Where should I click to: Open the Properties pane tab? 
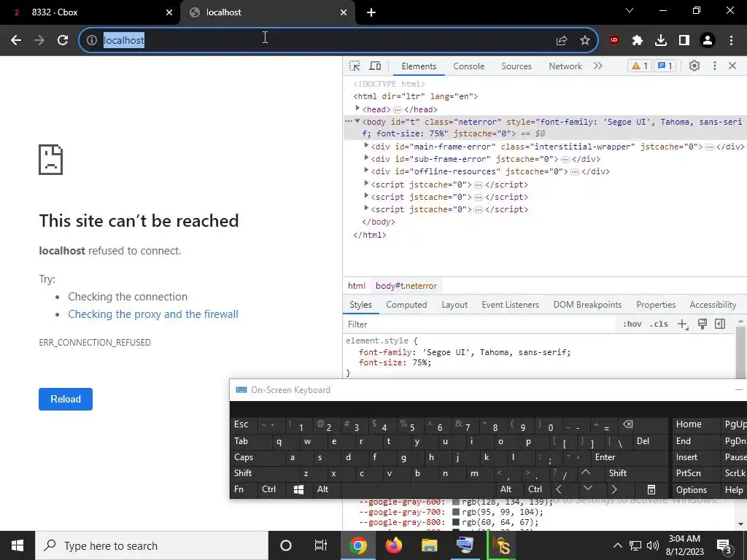(656, 305)
